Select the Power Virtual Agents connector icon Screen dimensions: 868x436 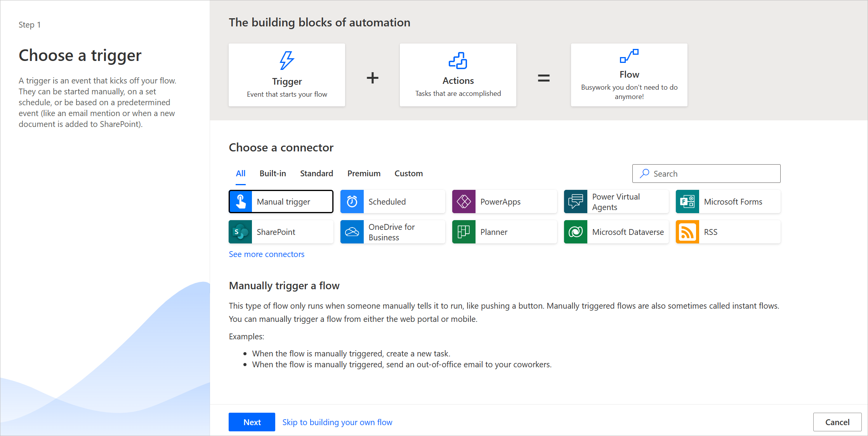click(576, 201)
